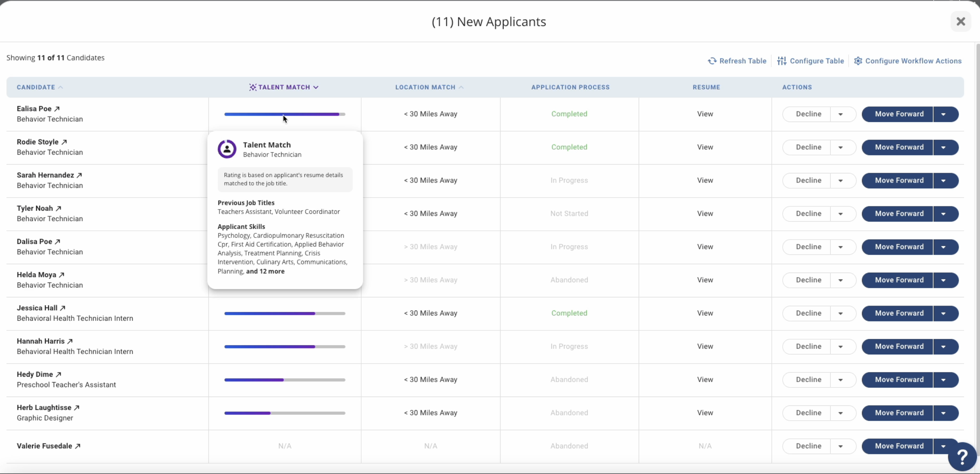This screenshot has width=980, height=474.
Task: Click the Refresh Table link
Action: (x=737, y=61)
